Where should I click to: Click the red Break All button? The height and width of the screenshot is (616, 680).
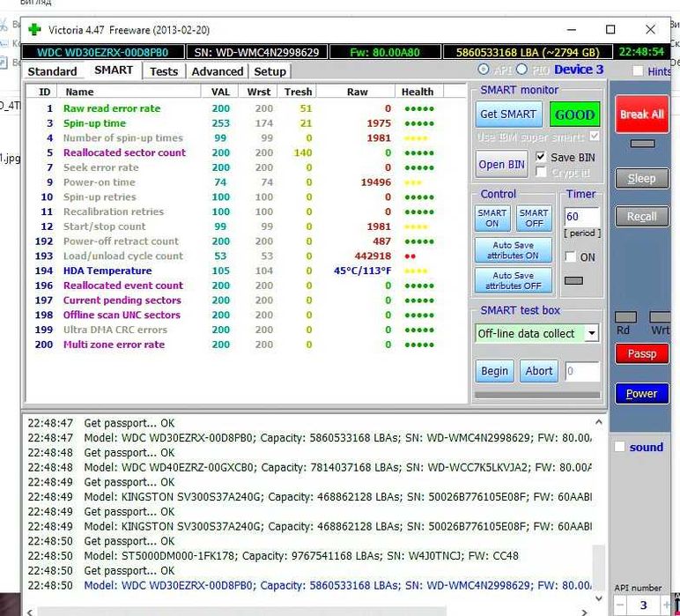pos(642,114)
